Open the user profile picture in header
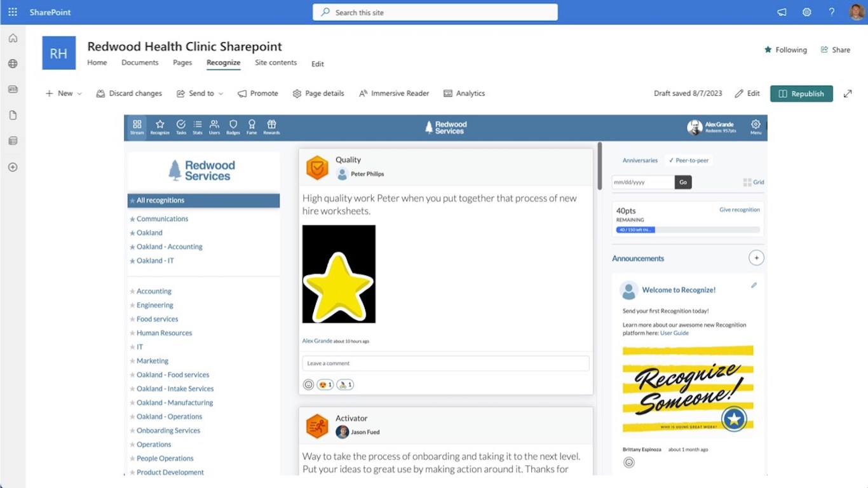 [856, 12]
